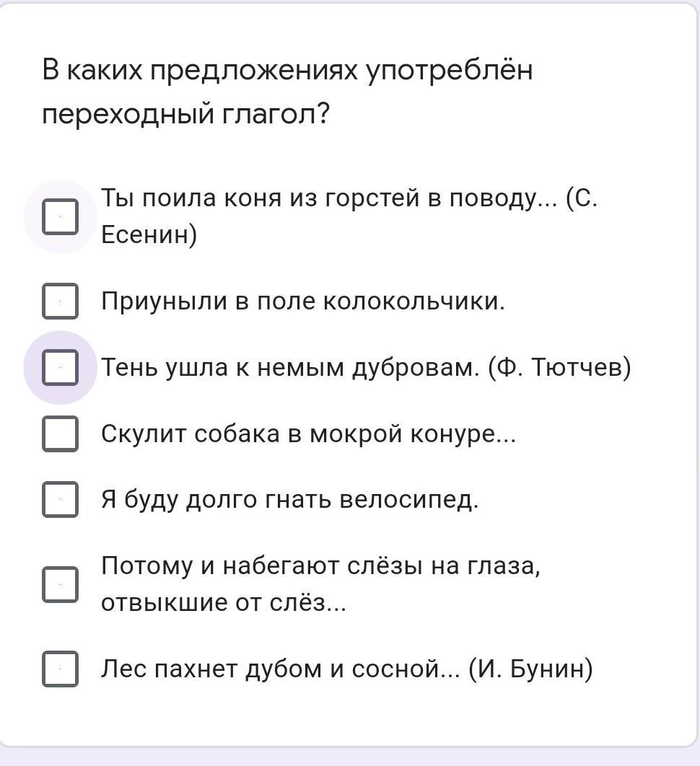Enable the 'Я буду долго гнать велосипед' checkbox
This screenshot has height=766, width=700.
click(x=60, y=499)
